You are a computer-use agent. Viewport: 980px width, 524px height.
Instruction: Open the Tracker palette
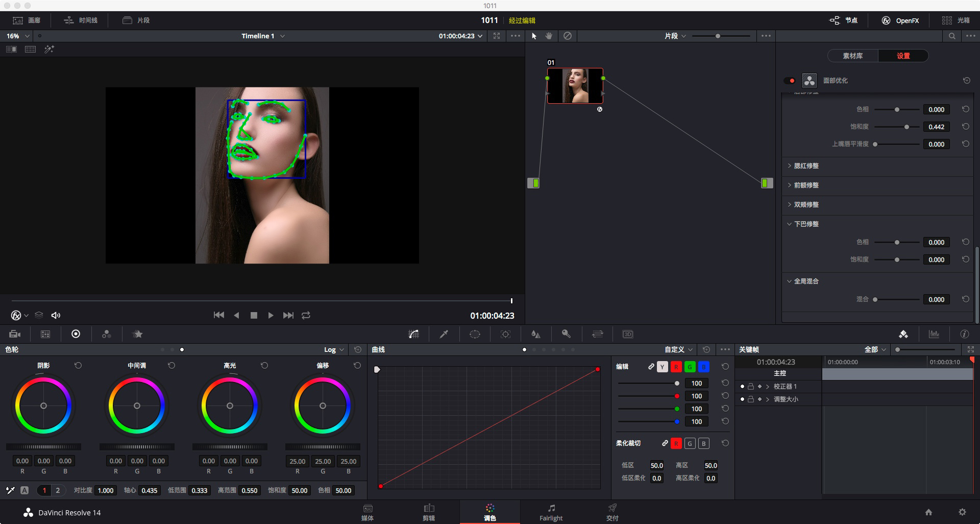point(505,334)
